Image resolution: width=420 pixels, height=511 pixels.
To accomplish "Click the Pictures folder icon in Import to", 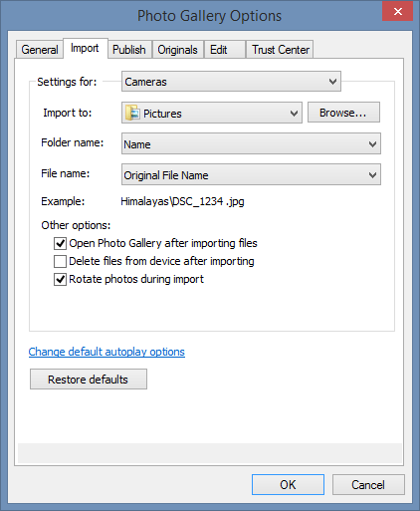I will click(132, 113).
